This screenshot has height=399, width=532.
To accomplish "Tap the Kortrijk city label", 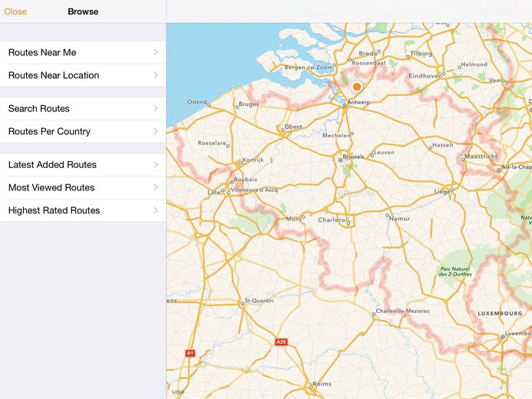I will [x=253, y=160].
